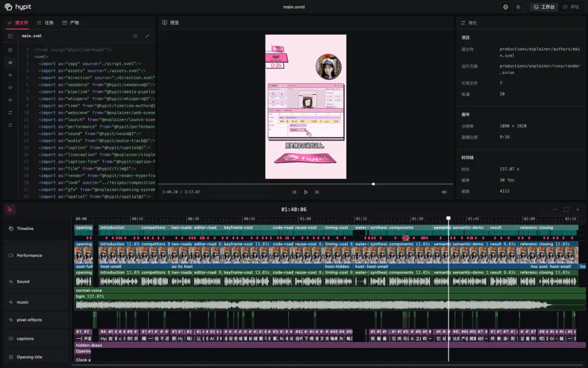This screenshot has height=368, width=588.
Task: Click the globe language icon in header
Action: 505,7
